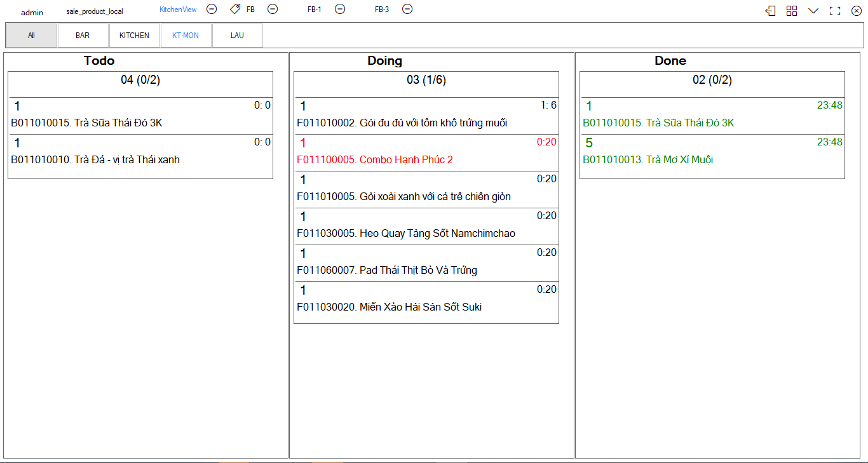
Task: Open the four-square grid menu icon
Action: (x=792, y=11)
